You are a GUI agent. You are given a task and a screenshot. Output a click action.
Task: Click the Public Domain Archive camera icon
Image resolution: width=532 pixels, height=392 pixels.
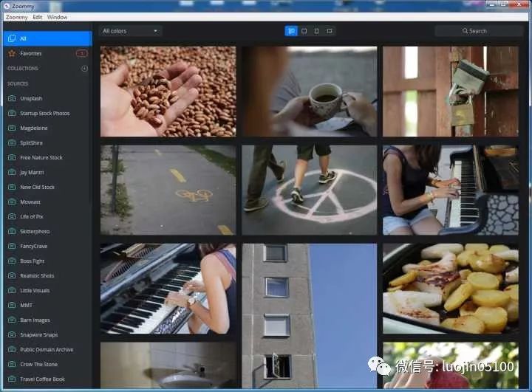[12, 349]
